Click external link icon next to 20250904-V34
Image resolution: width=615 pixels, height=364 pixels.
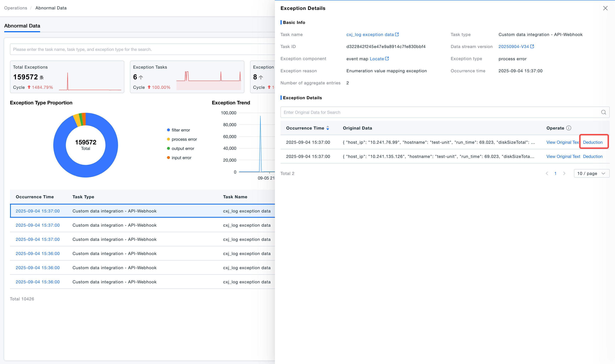click(532, 47)
